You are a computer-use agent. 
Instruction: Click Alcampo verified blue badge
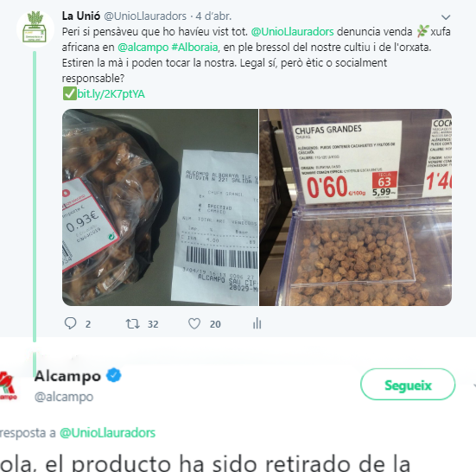pos(113,376)
